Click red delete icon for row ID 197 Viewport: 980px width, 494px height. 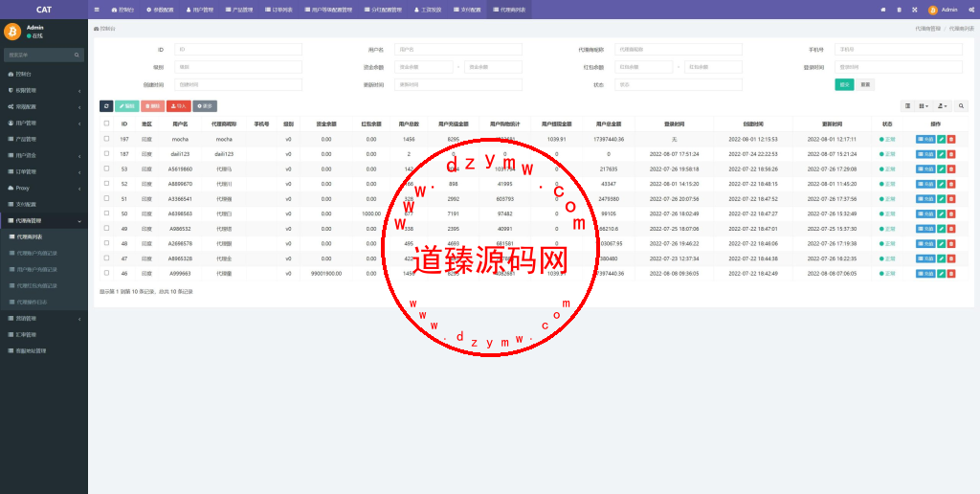[x=951, y=140]
